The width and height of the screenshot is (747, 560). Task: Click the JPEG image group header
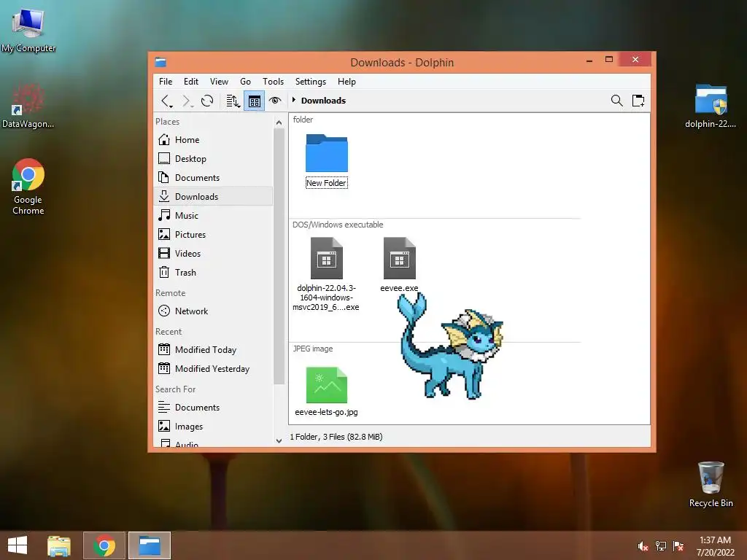point(313,349)
